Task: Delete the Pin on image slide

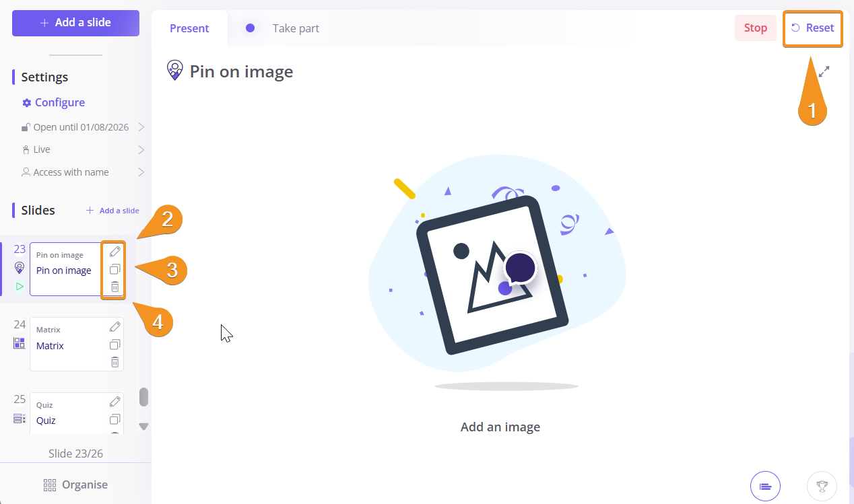Action: click(115, 287)
